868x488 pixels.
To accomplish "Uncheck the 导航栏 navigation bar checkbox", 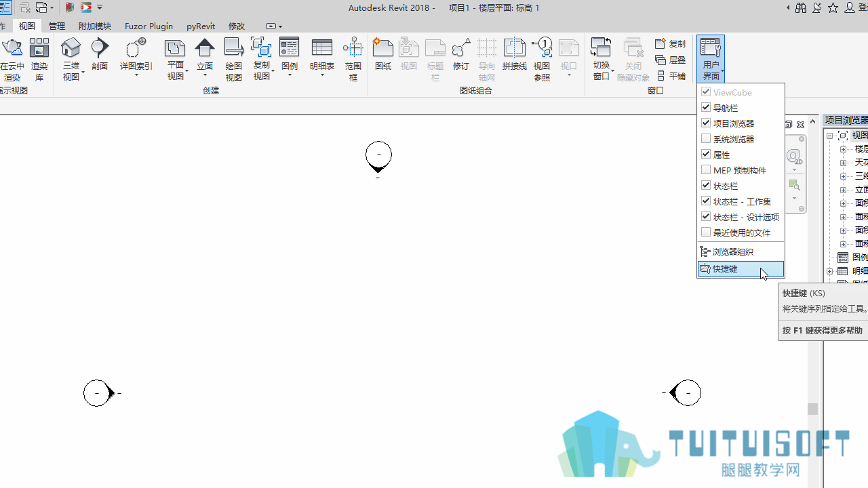I will (706, 107).
